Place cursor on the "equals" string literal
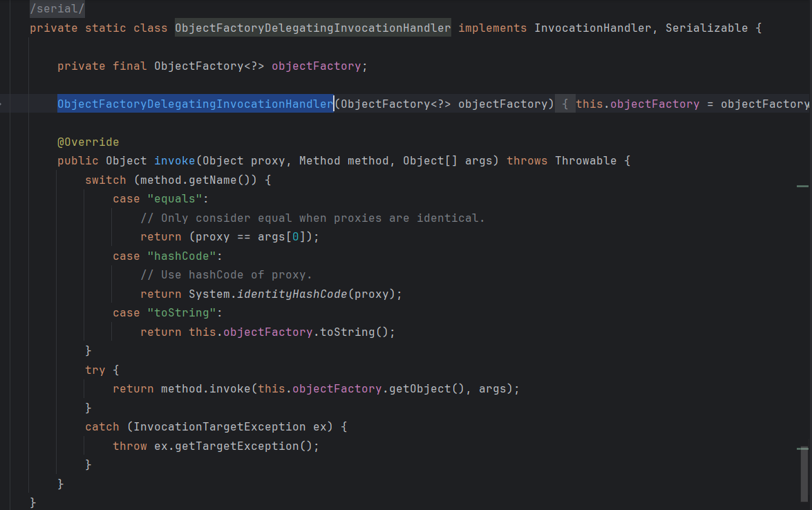The image size is (812, 510). point(174,199)
